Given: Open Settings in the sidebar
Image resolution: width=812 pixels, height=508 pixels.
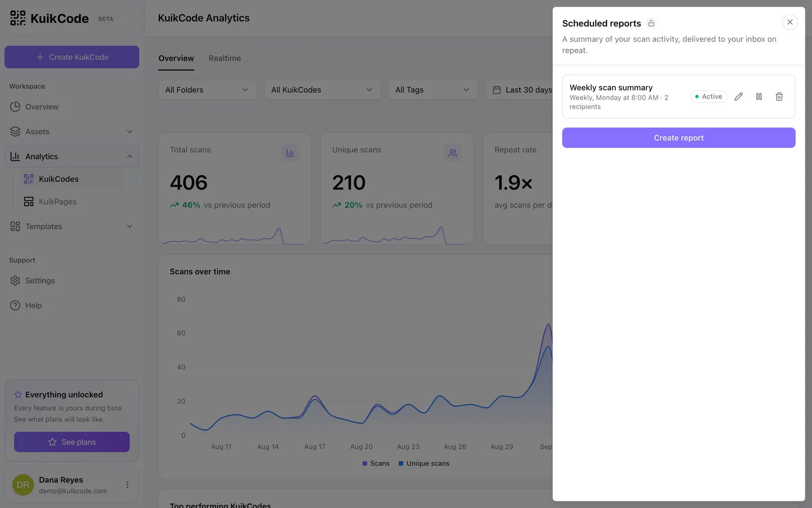Looking at the screenshot, I should [x=72, y=280].
